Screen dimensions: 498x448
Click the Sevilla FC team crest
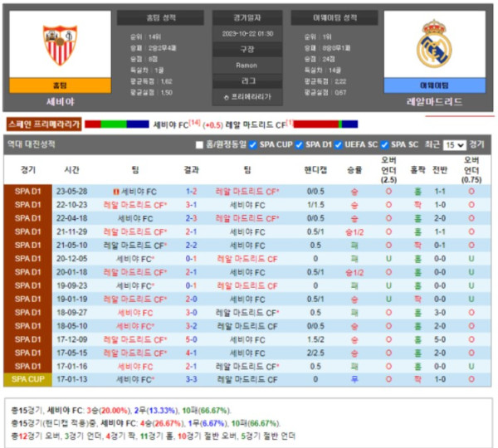pos(60,44)
